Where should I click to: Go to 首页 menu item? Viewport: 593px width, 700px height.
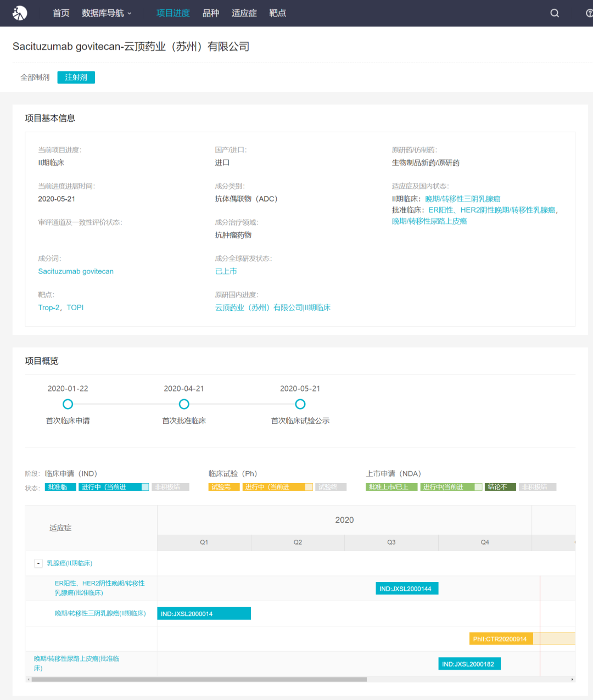[61, 13]
